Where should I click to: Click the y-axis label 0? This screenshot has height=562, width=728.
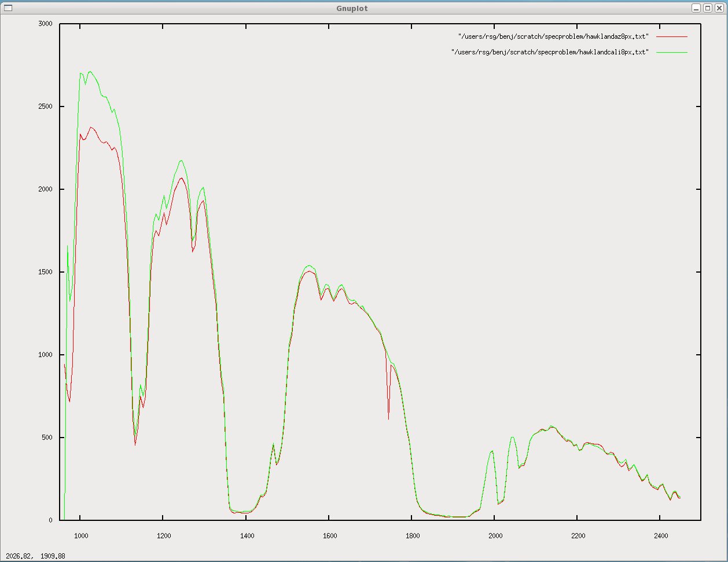[51, 520]
